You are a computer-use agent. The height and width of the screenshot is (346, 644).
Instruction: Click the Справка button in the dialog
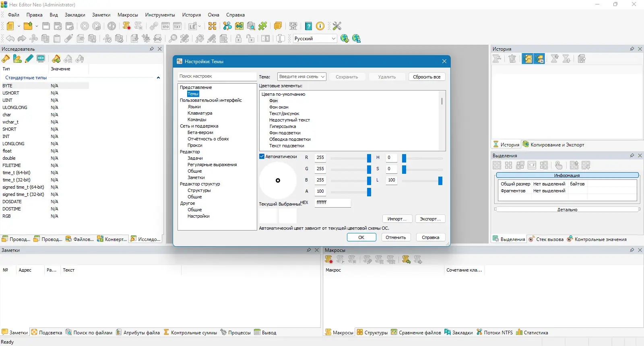coord(430,237)
